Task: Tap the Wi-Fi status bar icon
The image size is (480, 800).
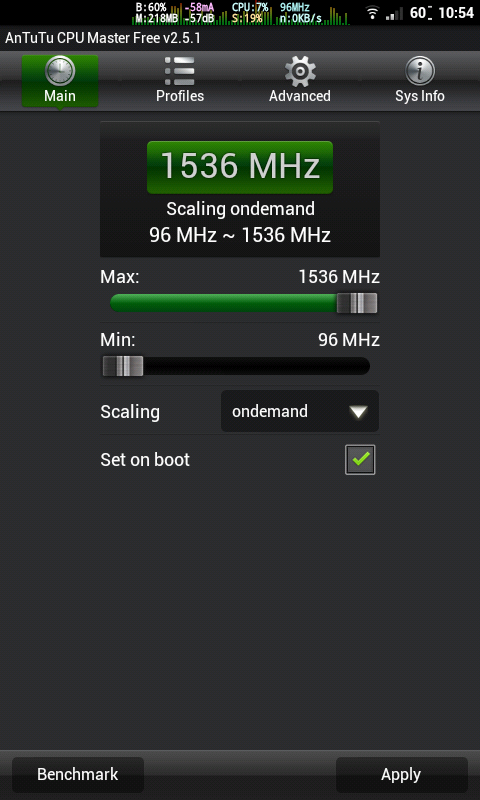Action: point(373,12)
